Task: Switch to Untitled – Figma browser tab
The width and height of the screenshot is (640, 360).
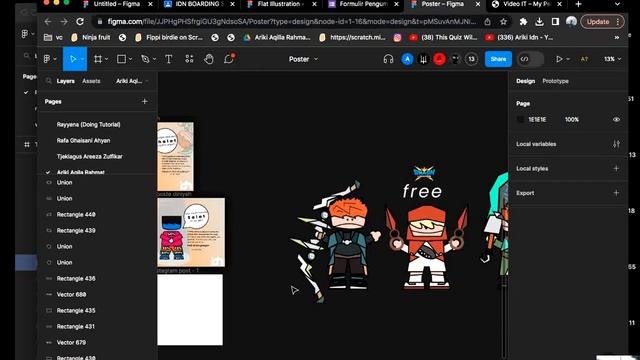Action: (x=118, y=4)
